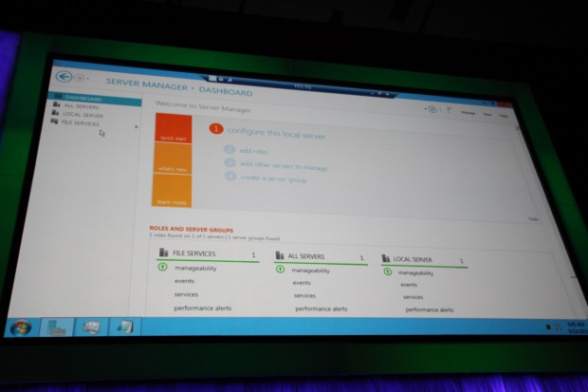This screenshot has height=392, width=588.
Task: Click green status icon in All Servers tile
Action: tap(280, 270)
